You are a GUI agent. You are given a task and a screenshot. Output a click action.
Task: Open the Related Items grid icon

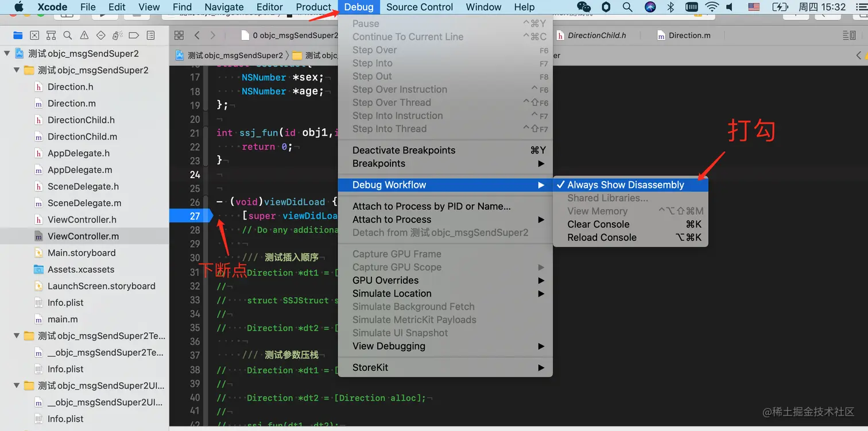(x=179, y=36)
